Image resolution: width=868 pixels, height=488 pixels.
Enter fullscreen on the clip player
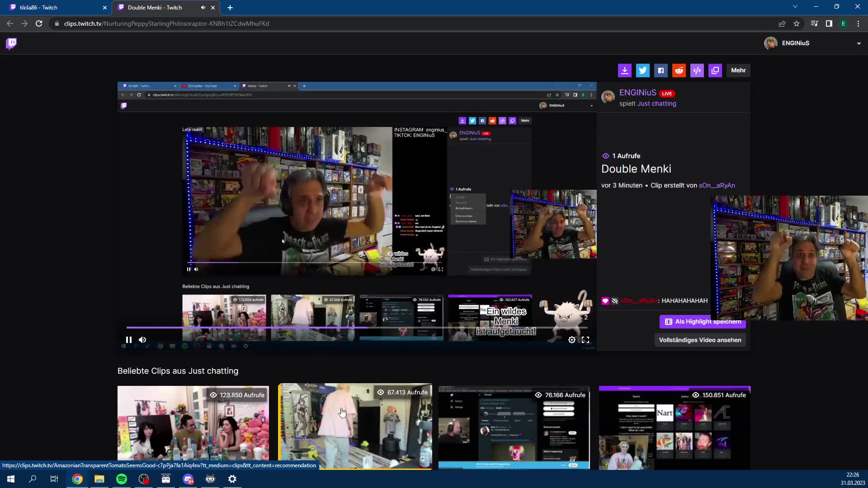585,340
